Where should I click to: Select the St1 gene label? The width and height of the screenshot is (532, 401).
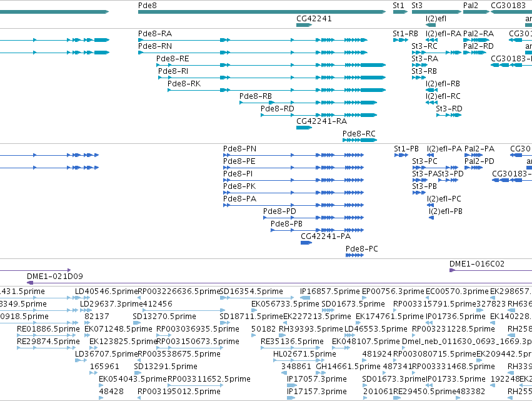[398, 6]
